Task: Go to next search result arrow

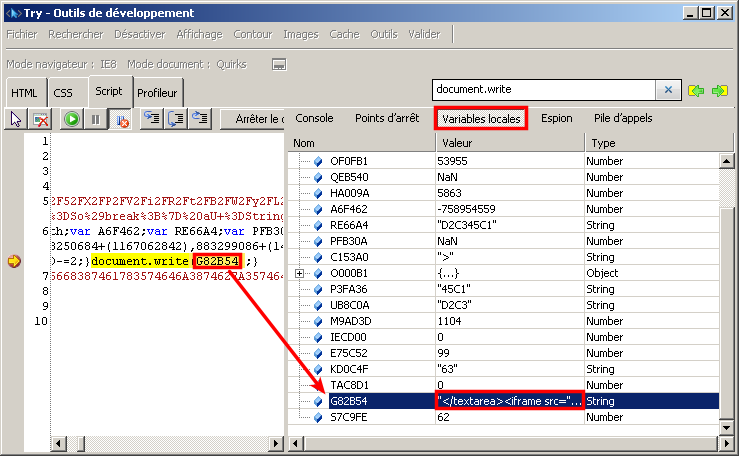Action: (x=719, y=91)
